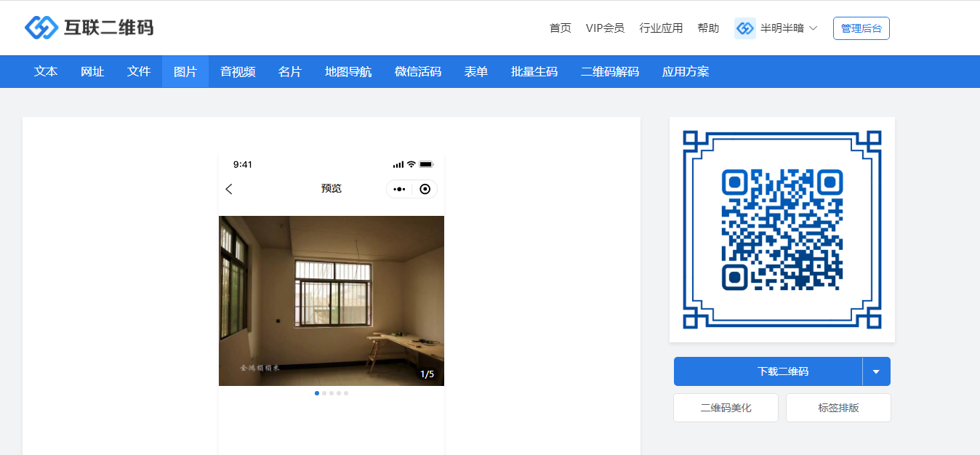Select the 图片 tab
The width and height of the screenshot is (980, 455).
(185, 71)
